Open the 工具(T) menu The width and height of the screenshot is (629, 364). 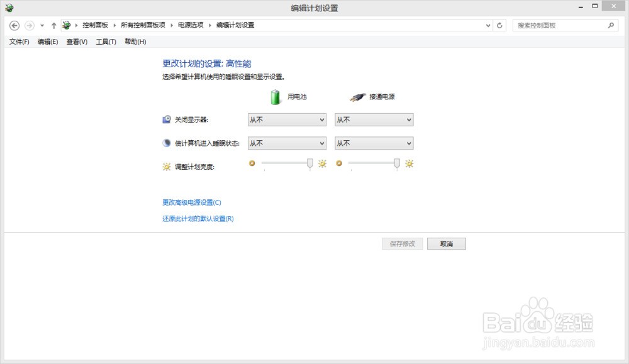click(106, 41)
